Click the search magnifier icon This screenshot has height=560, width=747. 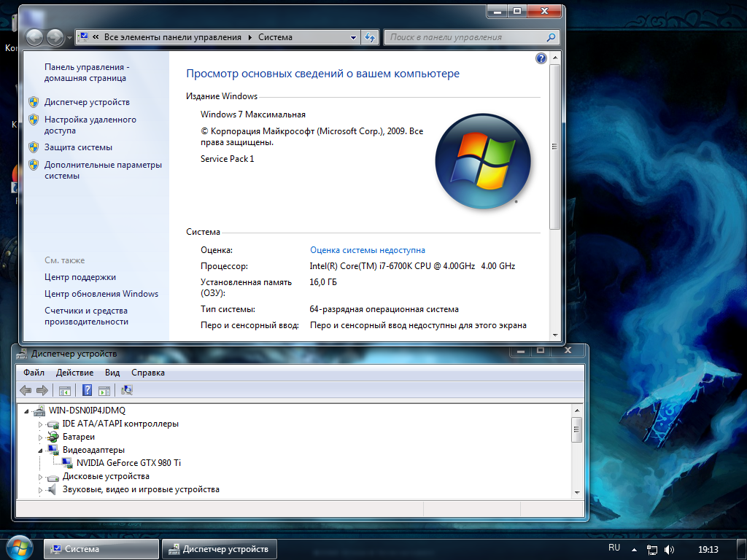click(551, 37)
